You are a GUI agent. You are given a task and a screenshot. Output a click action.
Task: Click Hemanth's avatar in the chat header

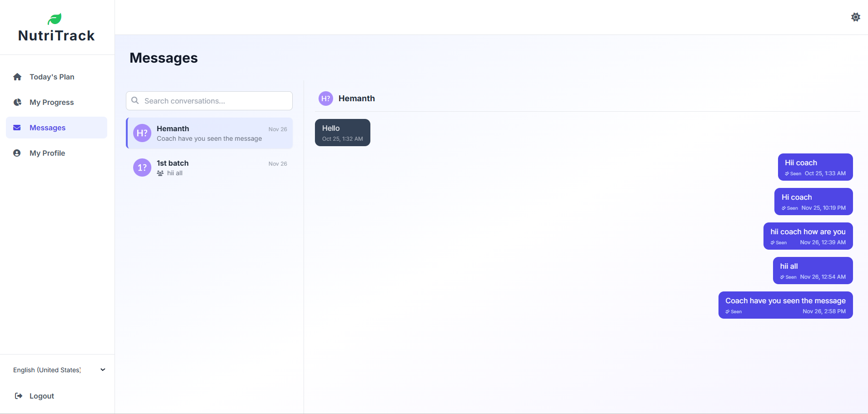325,99
